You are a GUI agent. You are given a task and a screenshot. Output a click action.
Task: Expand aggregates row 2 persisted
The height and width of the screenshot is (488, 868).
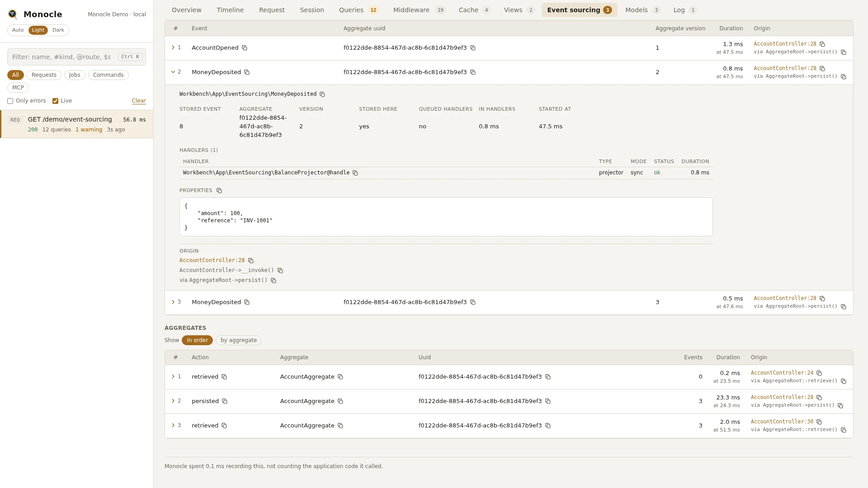click(x=173, y=401)
